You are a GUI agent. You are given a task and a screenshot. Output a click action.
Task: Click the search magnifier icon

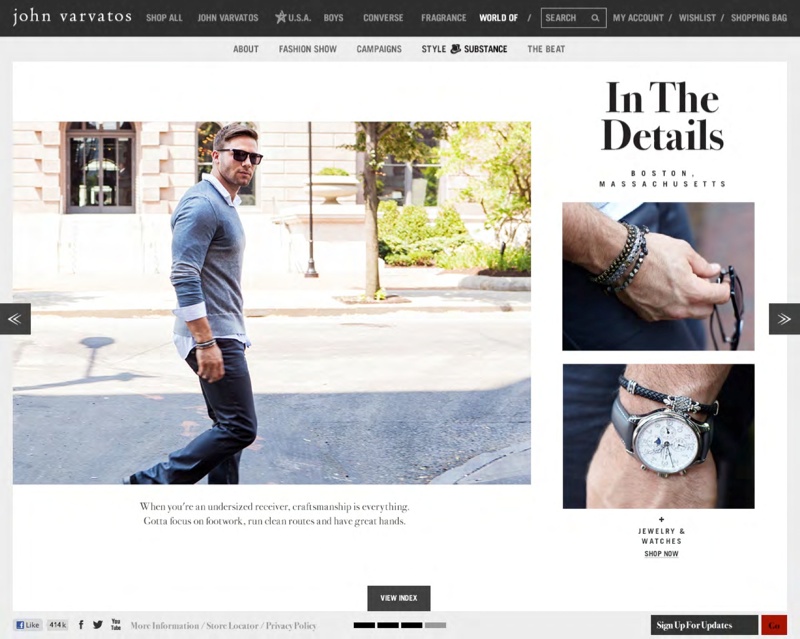point(595,18)
